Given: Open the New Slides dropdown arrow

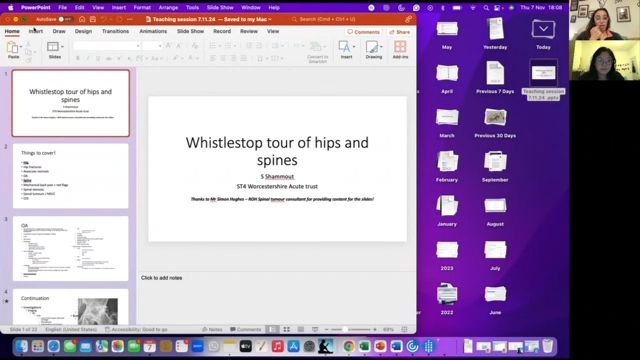Looking at the screenshot, I should tap(62, 47).
